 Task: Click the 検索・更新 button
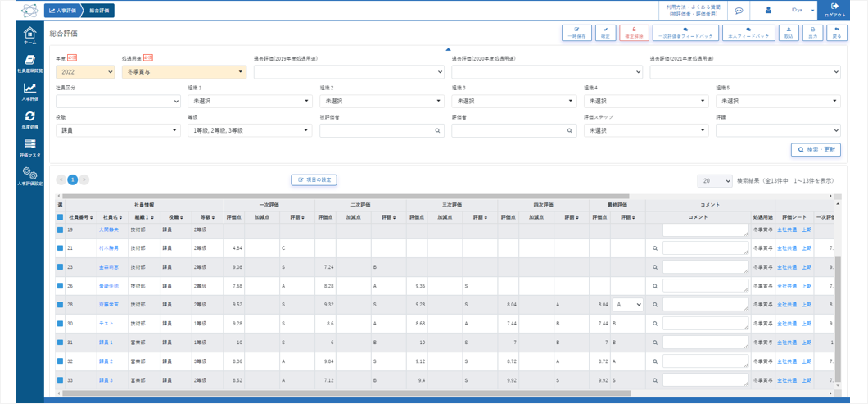(815, 150)
